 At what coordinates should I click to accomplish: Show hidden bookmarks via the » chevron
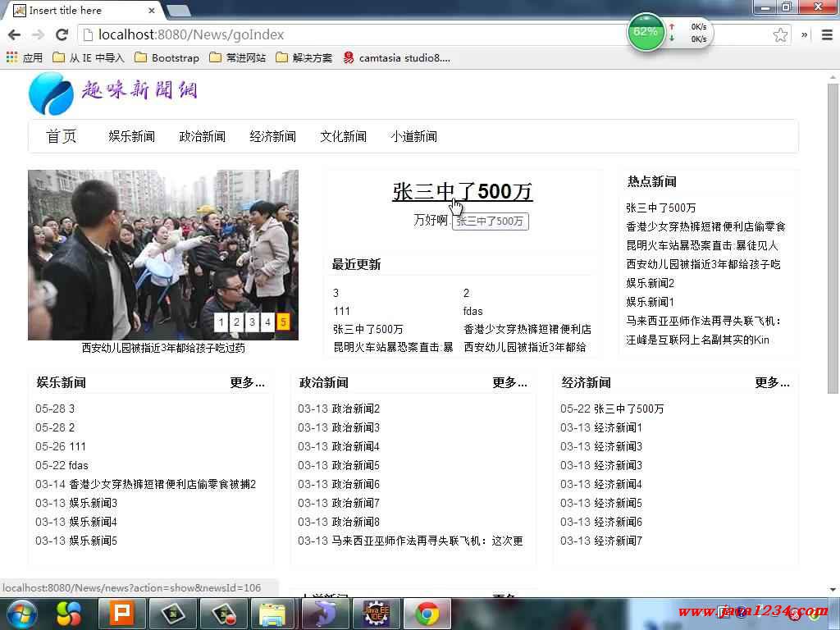coord(804,34)
